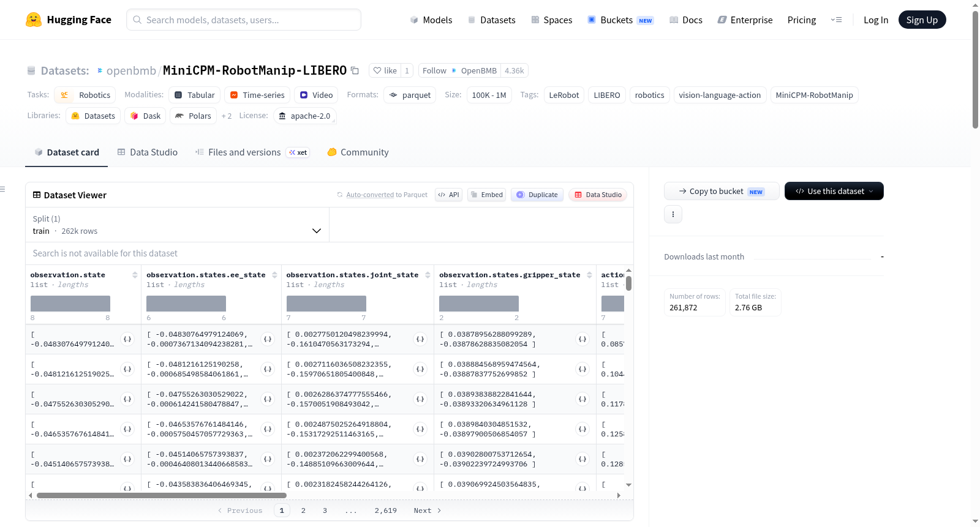Sort by the observation.states.gripper_state column
Image resolution: width=980 pixels, height=527 pixels.
pyautogui.click(x=589, y=275)
